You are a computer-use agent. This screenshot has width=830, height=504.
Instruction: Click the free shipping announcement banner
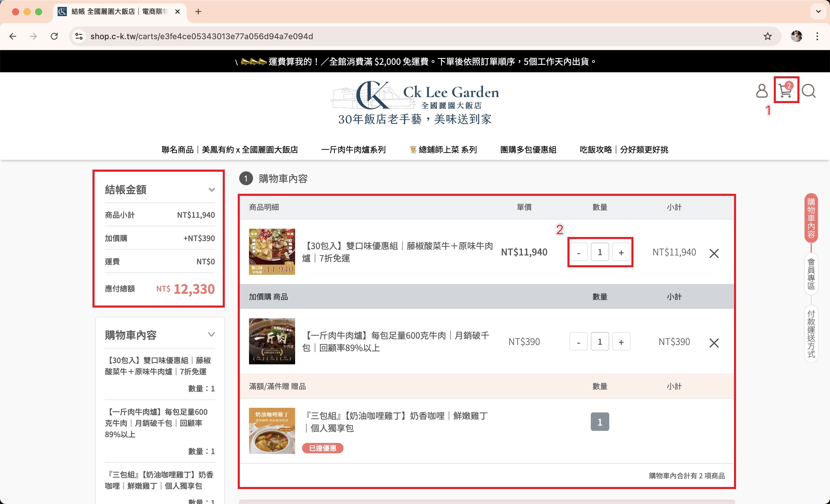tap(415, 62)
